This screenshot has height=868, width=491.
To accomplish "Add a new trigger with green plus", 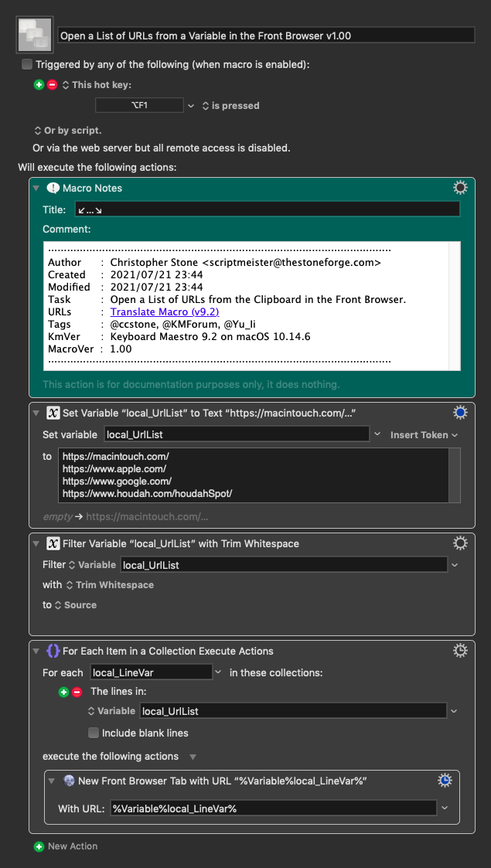I will tap(39, 85).
